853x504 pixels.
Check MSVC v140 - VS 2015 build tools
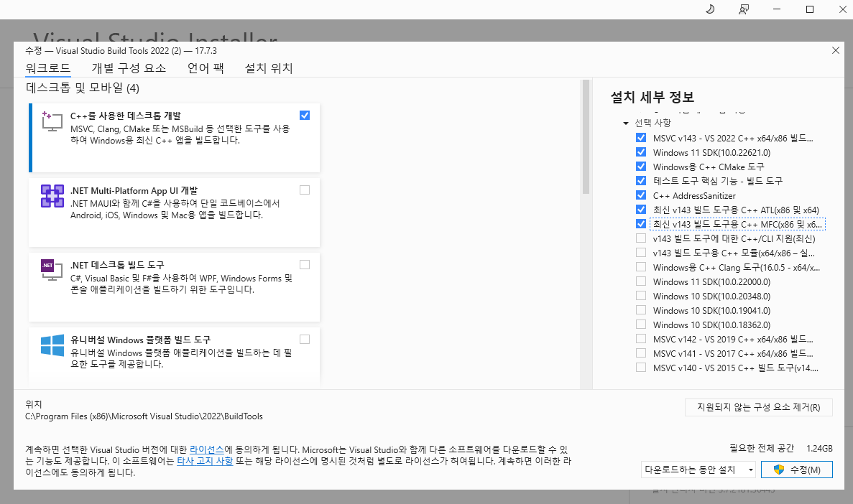point(641,368)
